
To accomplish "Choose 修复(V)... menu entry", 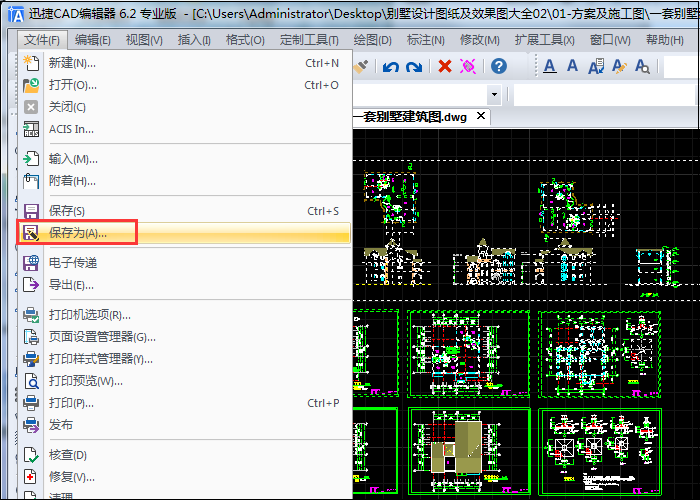I will (x=184, y=477).
